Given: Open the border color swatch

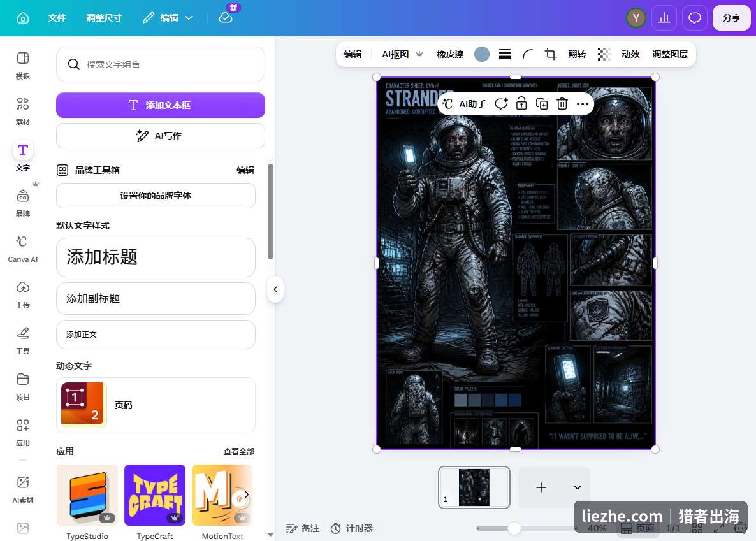Looking at the screenshot, I should click(x=482, y=55).
